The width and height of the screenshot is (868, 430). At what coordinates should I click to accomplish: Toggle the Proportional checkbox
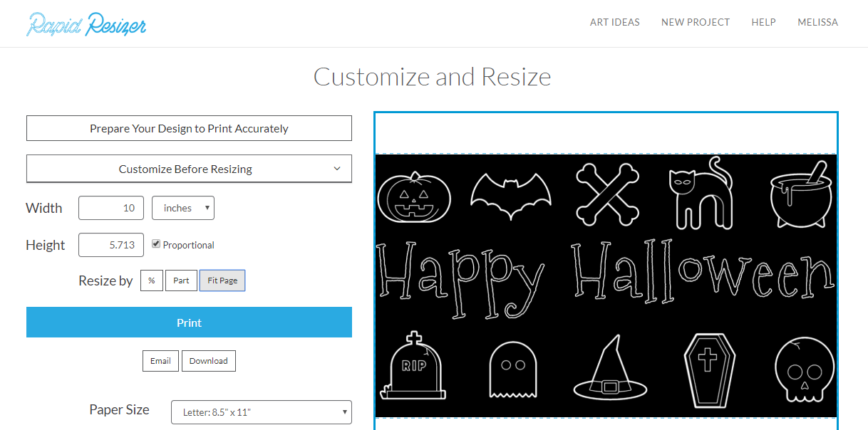pos(155,243)
